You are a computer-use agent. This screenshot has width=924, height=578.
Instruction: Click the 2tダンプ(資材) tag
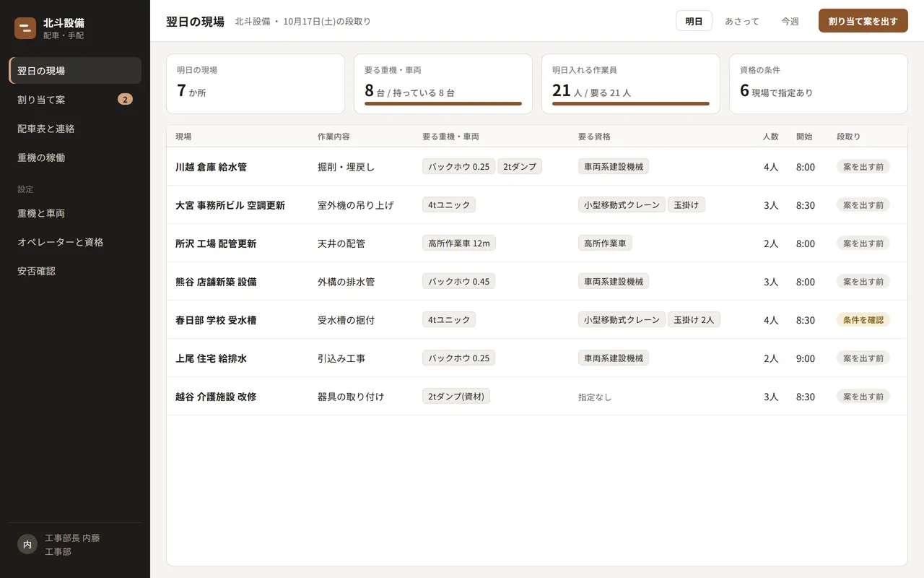[x=456, y=396]
